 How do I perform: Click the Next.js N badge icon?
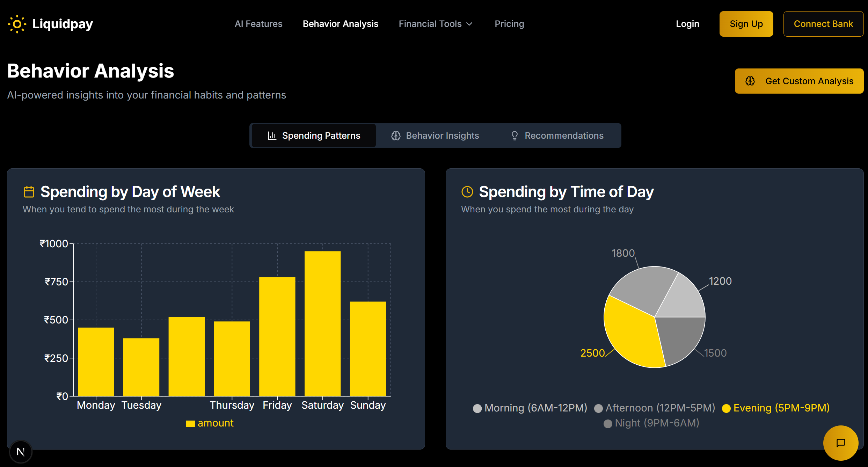21,452
